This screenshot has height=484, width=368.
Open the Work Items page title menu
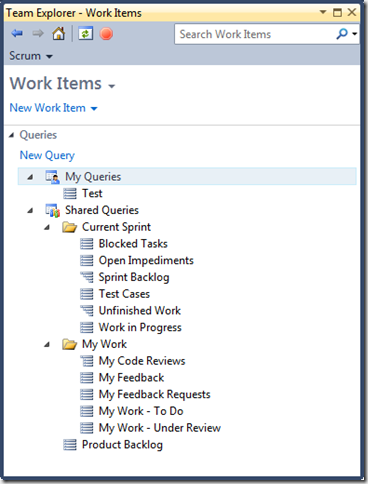click(62, 83)
